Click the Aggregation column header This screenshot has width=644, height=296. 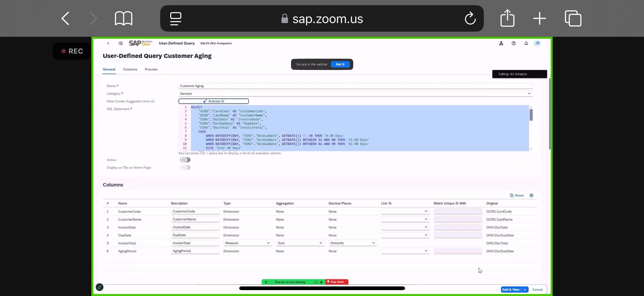coord(284,203)
